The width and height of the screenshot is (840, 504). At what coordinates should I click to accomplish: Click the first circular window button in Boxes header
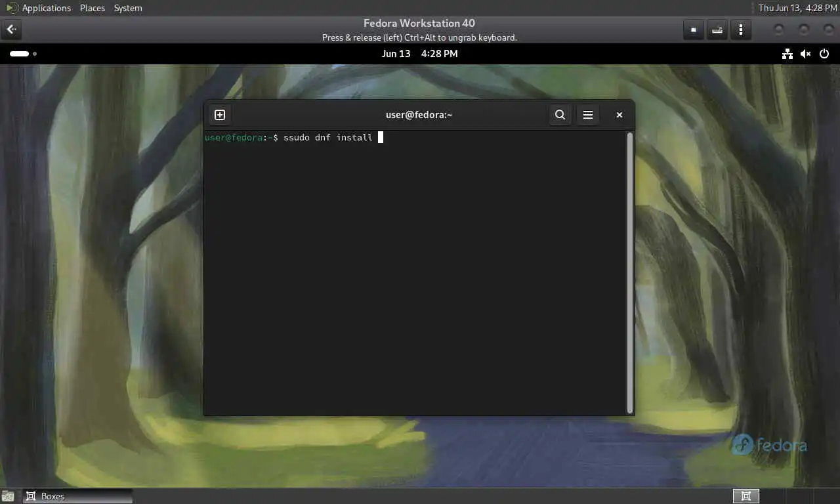tap(779, 30)
